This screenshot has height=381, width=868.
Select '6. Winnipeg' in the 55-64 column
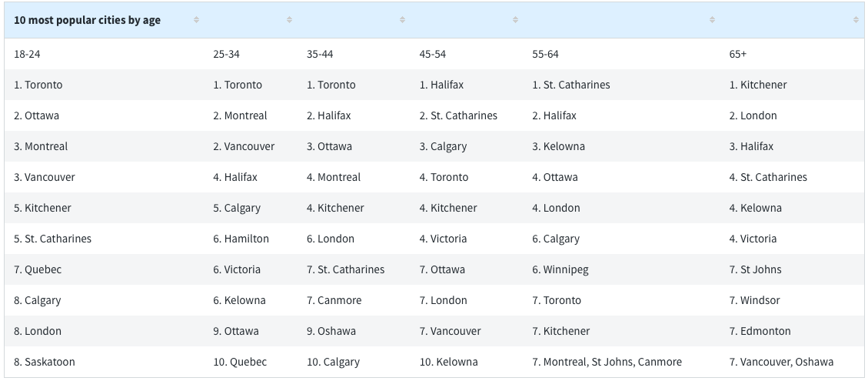(560, 269)
